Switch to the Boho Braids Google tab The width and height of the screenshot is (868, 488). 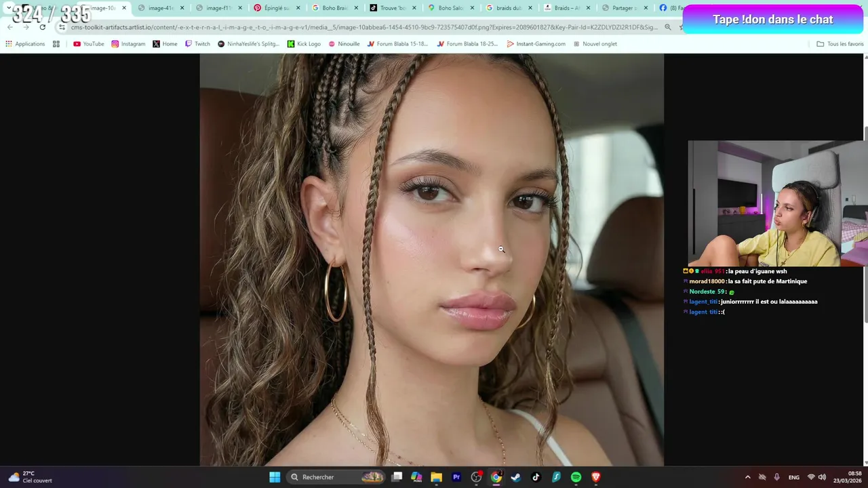[334, 8]
